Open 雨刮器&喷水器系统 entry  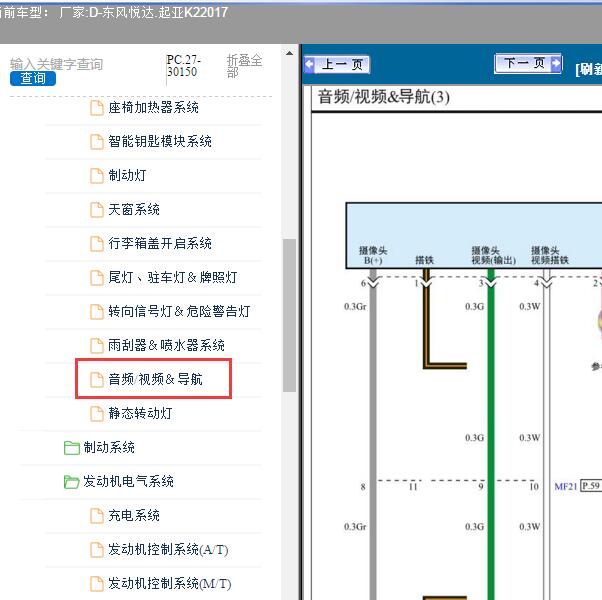coord(166,345)
